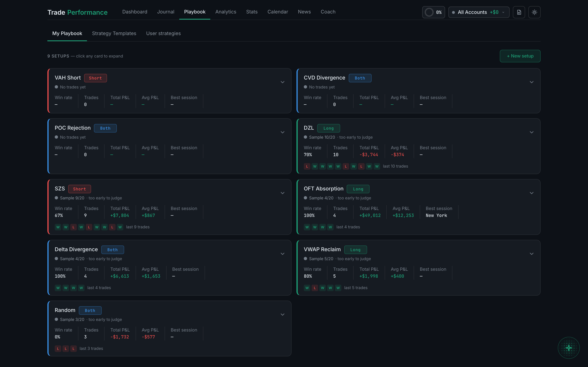Image resolution: width=588 pixels, height=367 pixels.
Task: Click the Both badge on Random card
Action: 90,311
